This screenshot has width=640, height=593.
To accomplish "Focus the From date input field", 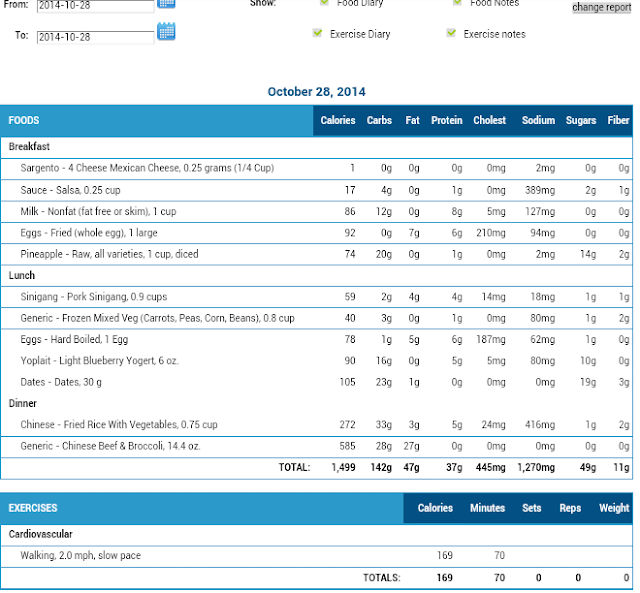I will 96,6.
